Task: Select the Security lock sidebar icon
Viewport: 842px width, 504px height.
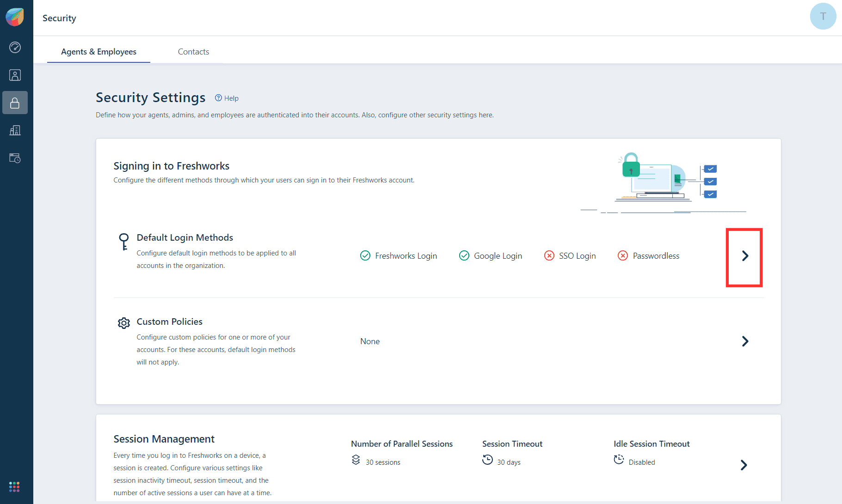Action: coord(15,103)
